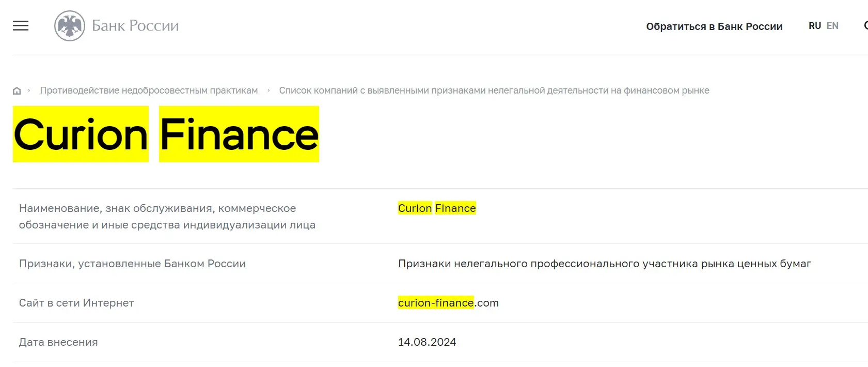868x367 pixels.
Task: Select the RU language option
Action: coord(815,25)
